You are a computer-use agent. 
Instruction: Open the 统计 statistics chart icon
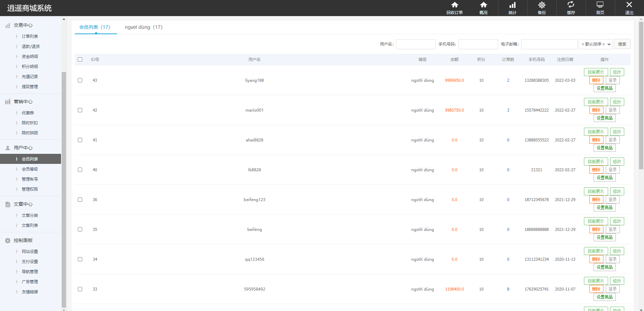(513, 5)
